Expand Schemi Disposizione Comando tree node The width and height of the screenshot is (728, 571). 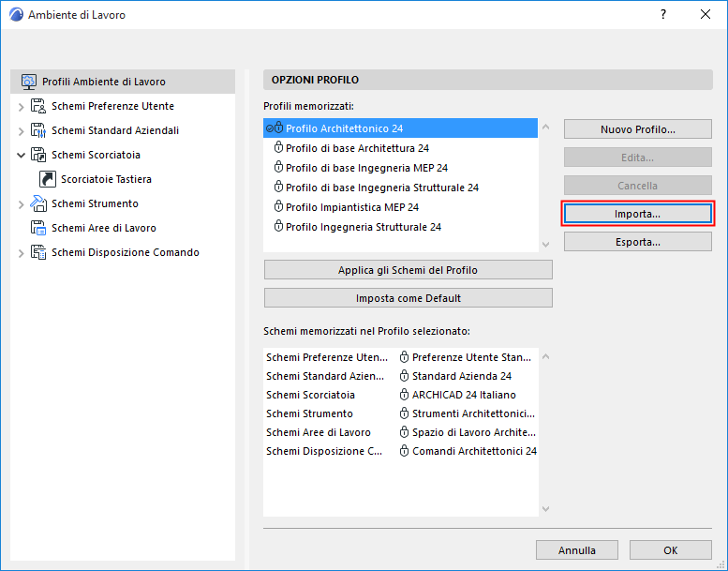coord(21,253)
